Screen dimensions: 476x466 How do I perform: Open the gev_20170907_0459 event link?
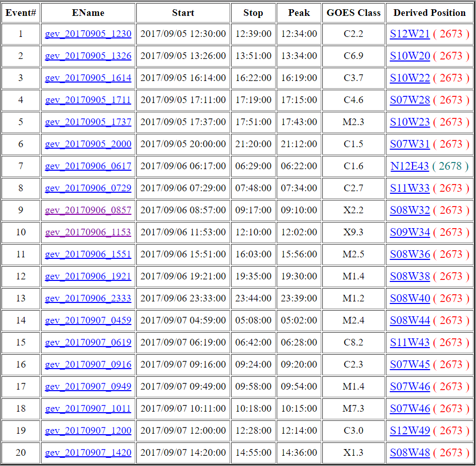click(x=88, y=320)
